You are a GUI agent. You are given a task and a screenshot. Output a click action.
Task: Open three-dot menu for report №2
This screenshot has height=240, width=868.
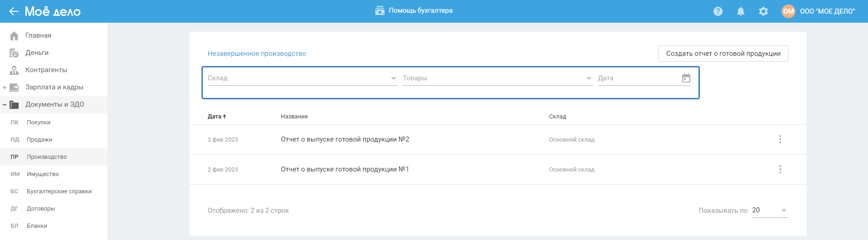pos(780,139)
